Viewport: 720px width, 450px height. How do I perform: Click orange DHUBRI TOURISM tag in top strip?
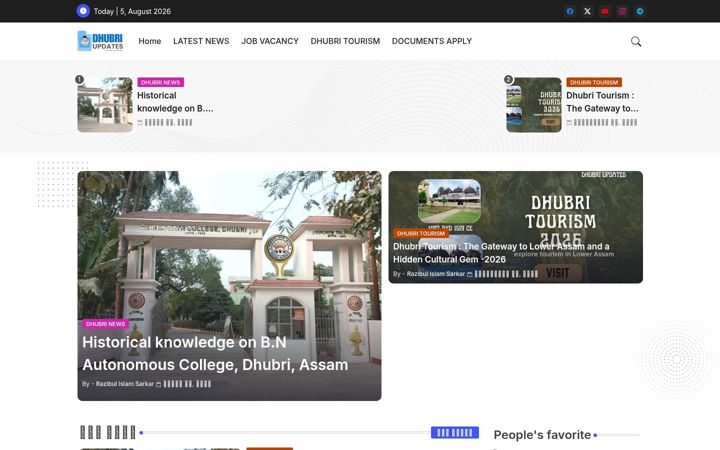pos(594,82)
